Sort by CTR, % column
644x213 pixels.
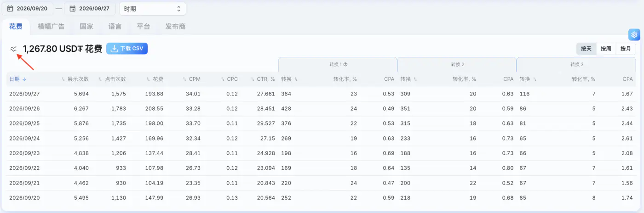pyautogui.click(x=263, y=79)
